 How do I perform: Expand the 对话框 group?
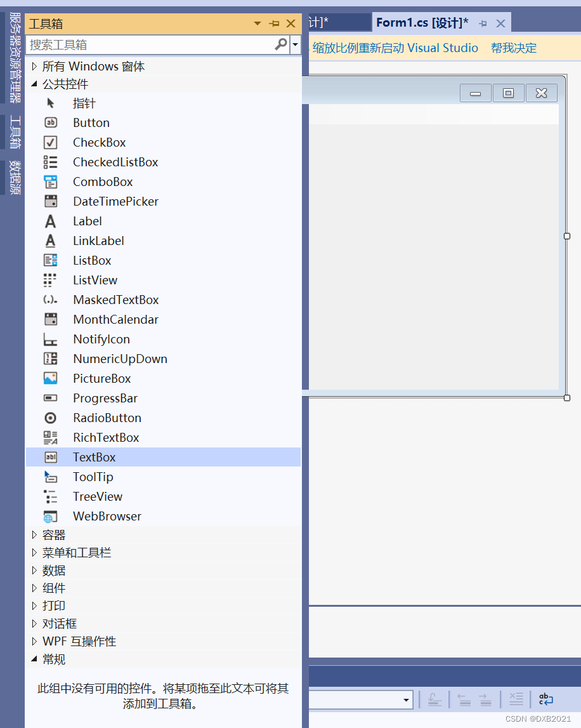coord(34,623)
